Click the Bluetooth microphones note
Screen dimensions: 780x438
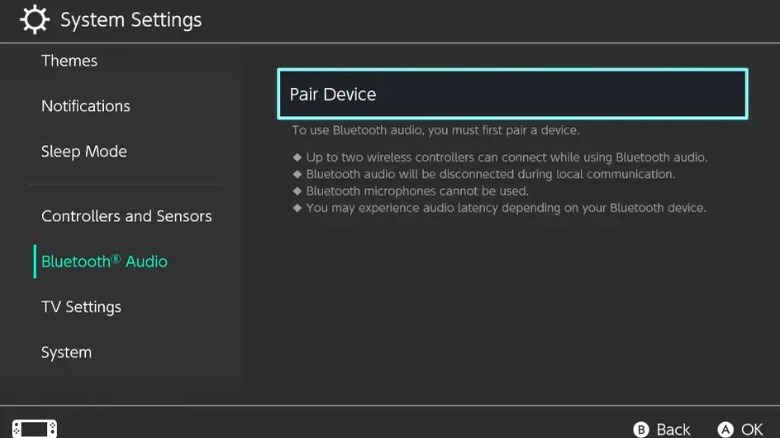(x=417, y=191)
